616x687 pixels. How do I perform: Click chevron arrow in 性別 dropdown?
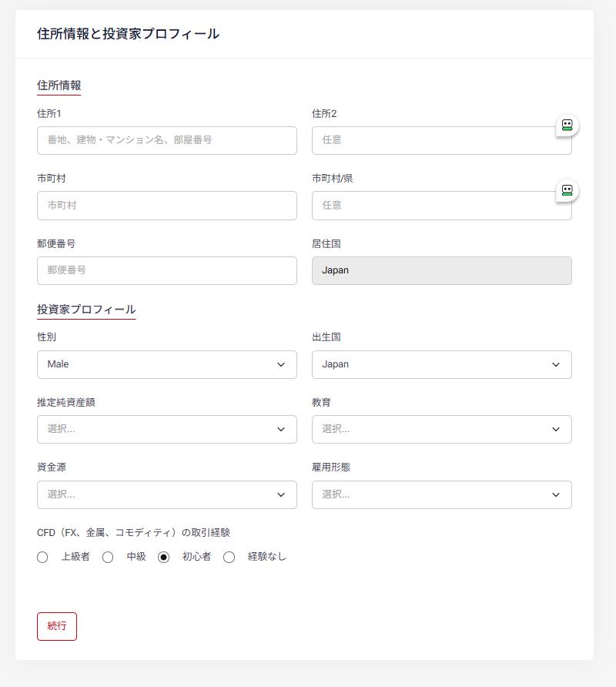(x=281, y=365)
